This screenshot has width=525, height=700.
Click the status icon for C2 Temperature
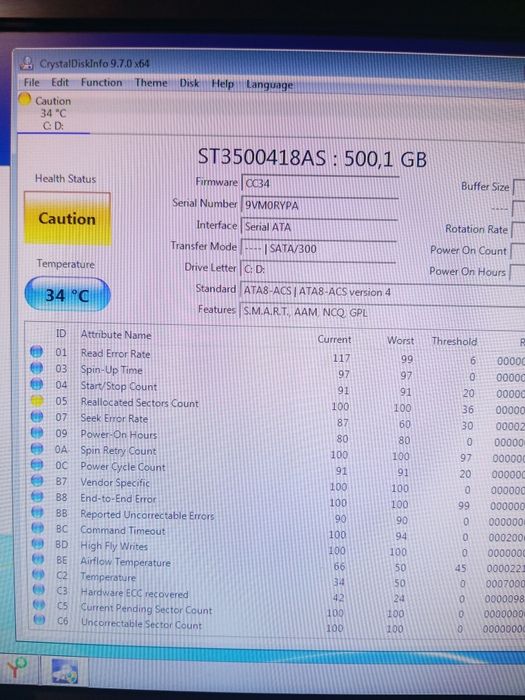38,575
